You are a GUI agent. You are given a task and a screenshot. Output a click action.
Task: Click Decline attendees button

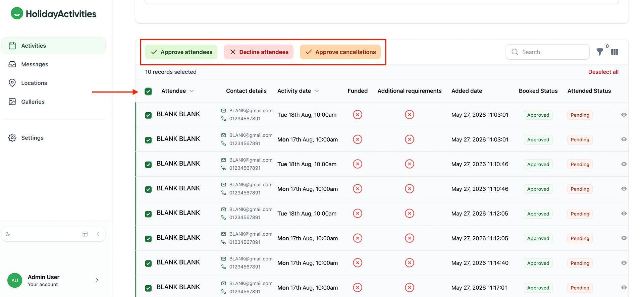259,52
